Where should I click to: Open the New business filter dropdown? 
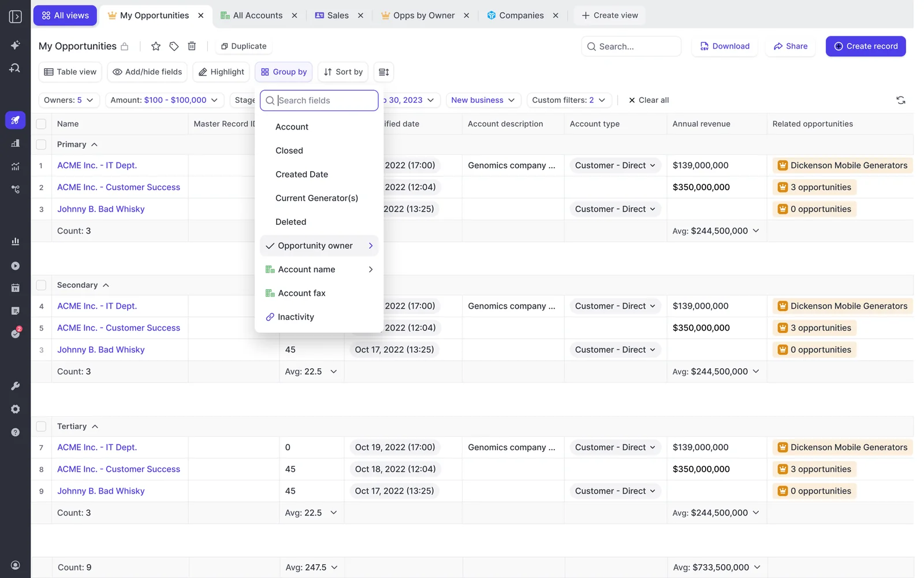click(x=483, y=100)
